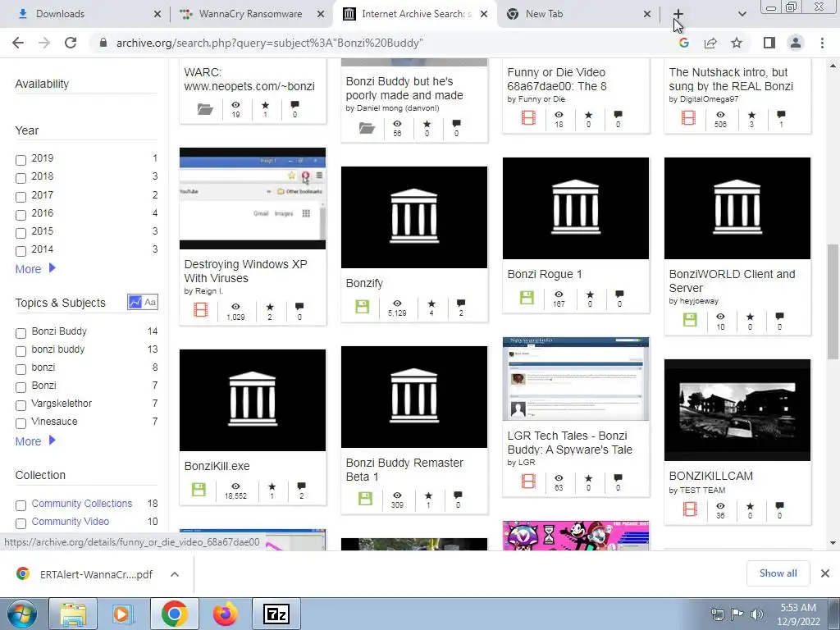Expand More under Year filters

click(x=35, y=269)
